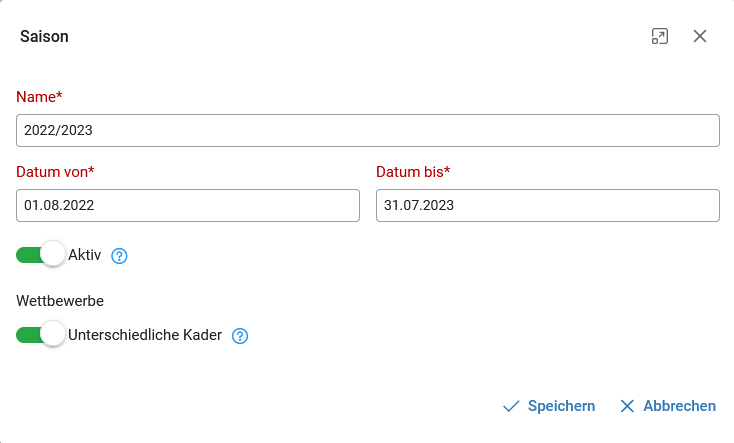Select the Datum bis field showing 31.07.2023
Viewport: 734px width, 443px height.
click(x=548, y=205)
